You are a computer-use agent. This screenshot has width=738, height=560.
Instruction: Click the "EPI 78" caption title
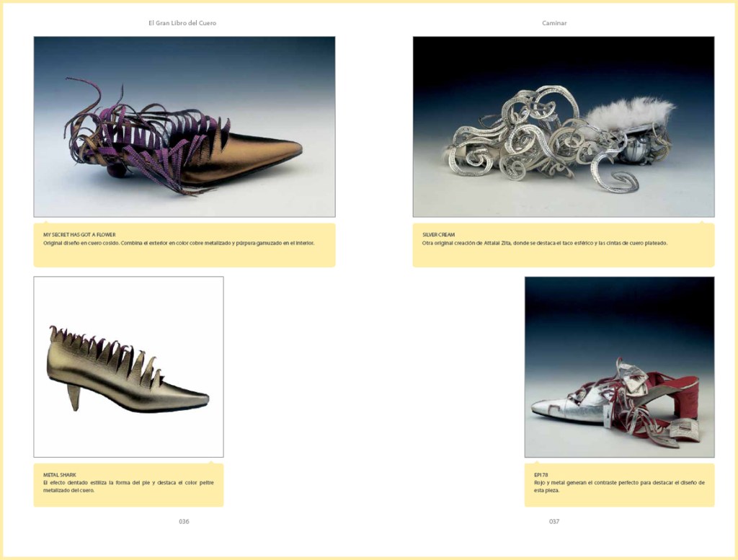541,475
